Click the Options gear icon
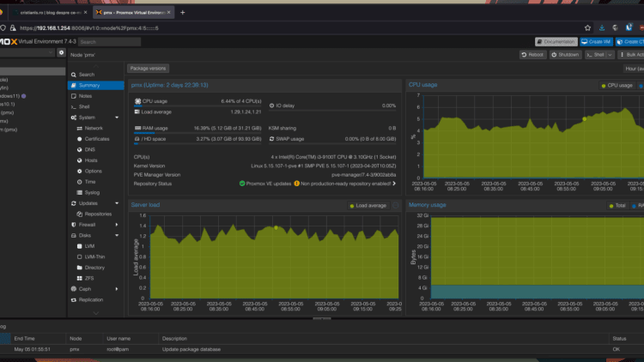This screenshot has height=362, width=644. (79, 172)
